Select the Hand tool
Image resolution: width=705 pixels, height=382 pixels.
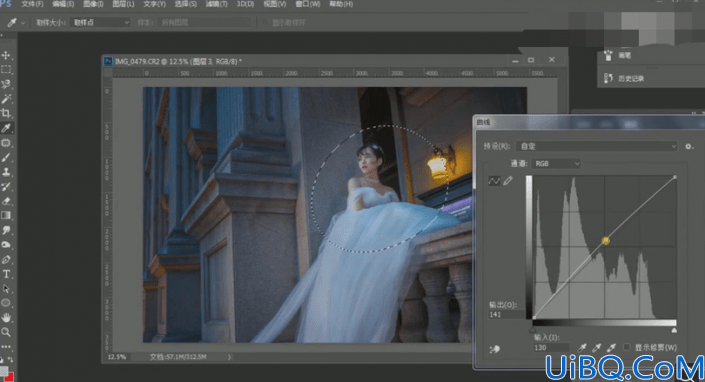click(6, 318)
